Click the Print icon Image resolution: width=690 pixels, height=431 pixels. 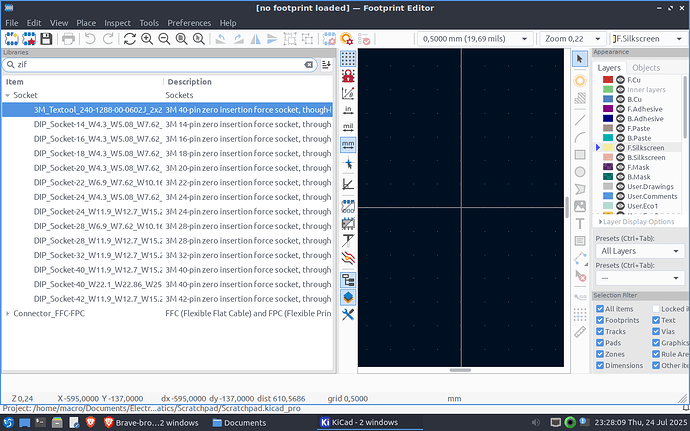coord(68,39)
